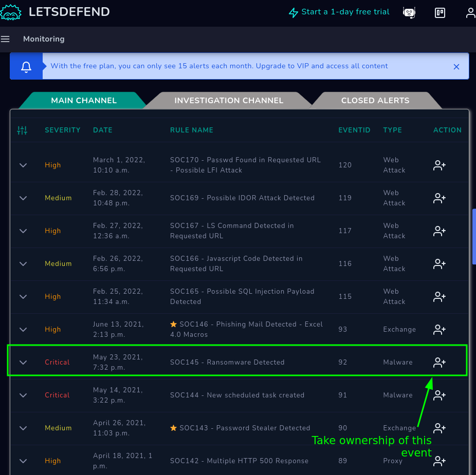Image resolution: width=476 pixels, height=475 pixels.
Task: Open the table filter settings icon
Action: [22, 130]
